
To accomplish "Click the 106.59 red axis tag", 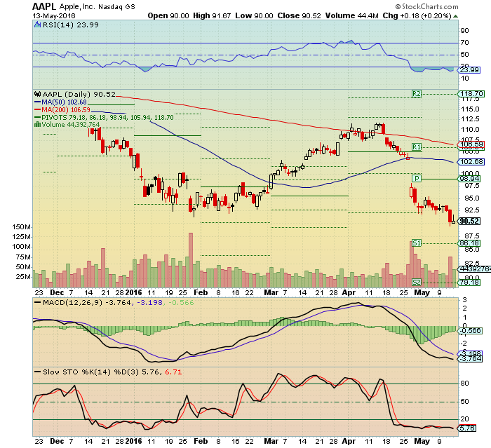I will [471, 144].
